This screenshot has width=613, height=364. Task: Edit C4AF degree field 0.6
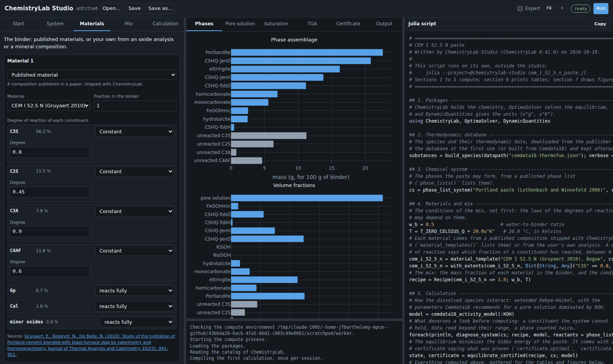point(50,271)
